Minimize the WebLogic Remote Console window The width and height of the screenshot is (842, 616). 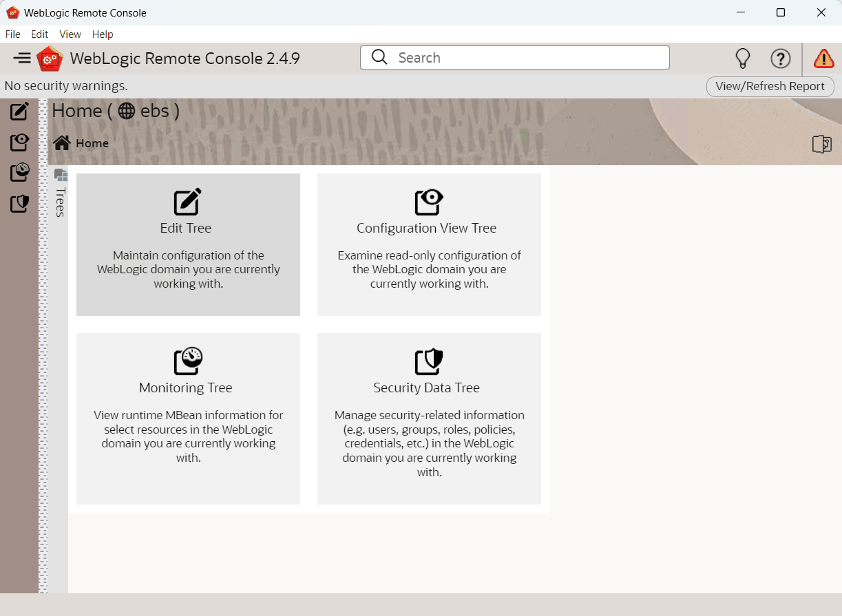pyautogui.click(x=741, y=12)
